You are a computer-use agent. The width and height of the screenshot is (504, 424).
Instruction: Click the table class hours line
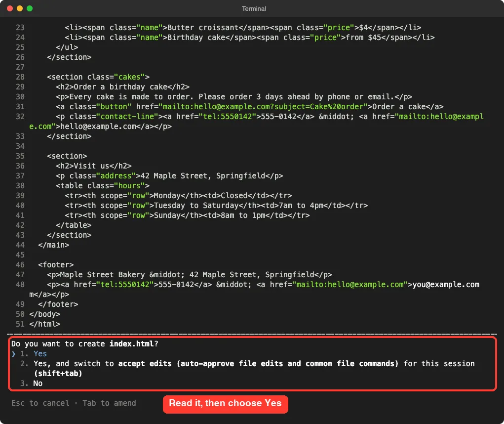[103, 186]
